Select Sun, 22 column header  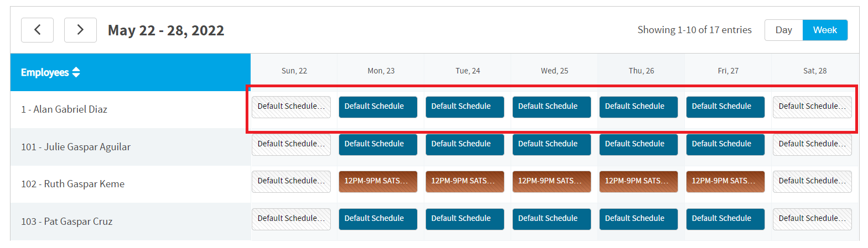click(294, 71)
